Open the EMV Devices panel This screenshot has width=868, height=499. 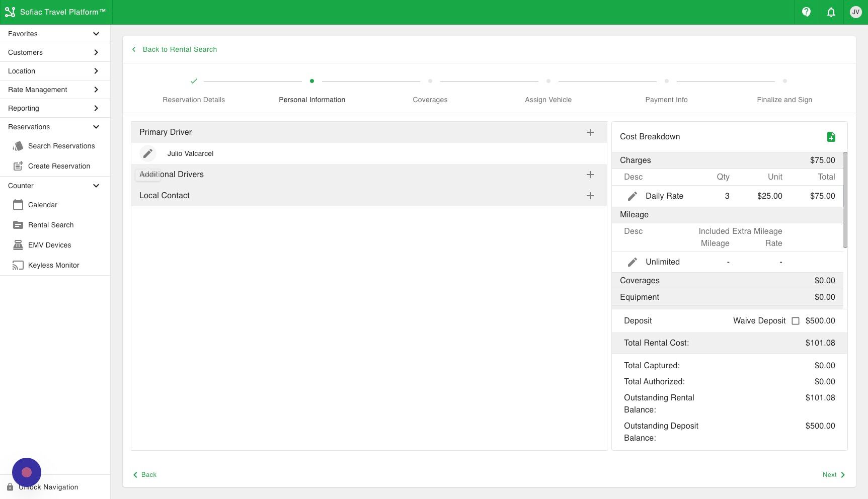click(50, 245)
